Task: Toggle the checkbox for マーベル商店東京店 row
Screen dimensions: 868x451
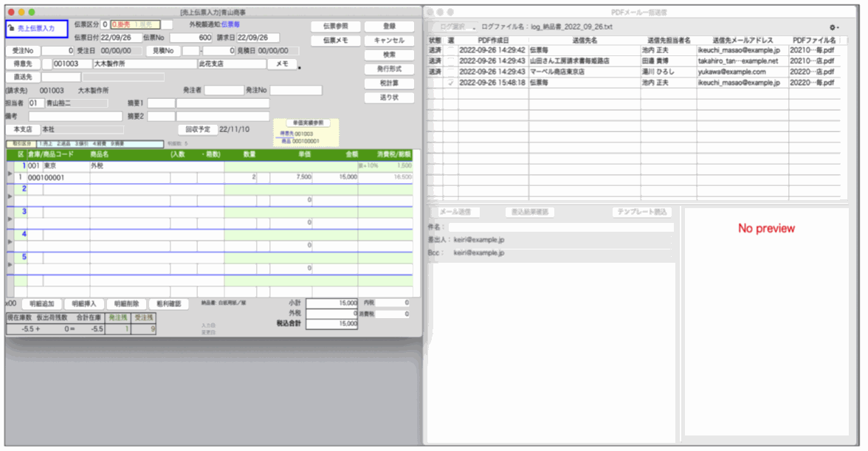Action: (451, 72)
